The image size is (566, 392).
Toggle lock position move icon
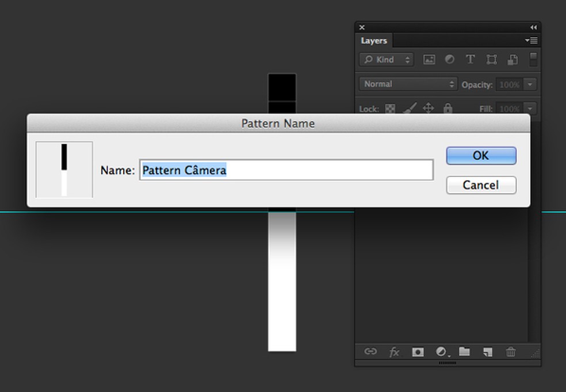428,108
